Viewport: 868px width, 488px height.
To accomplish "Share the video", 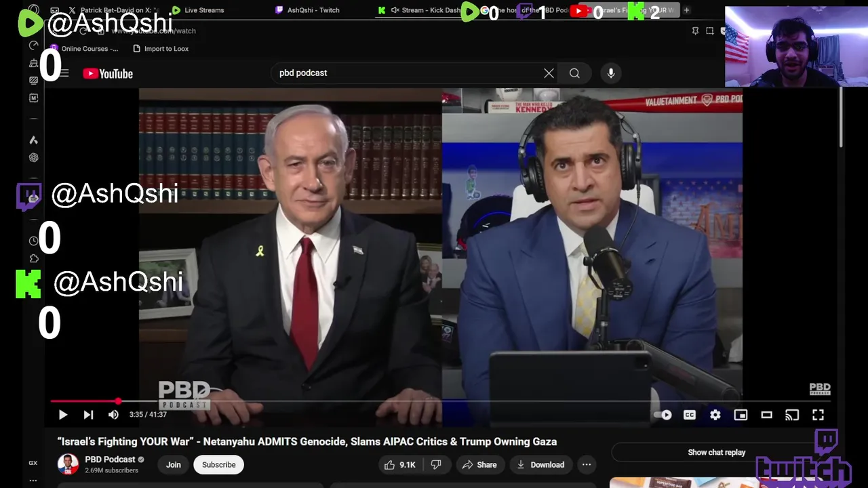I will click(479, 465).
